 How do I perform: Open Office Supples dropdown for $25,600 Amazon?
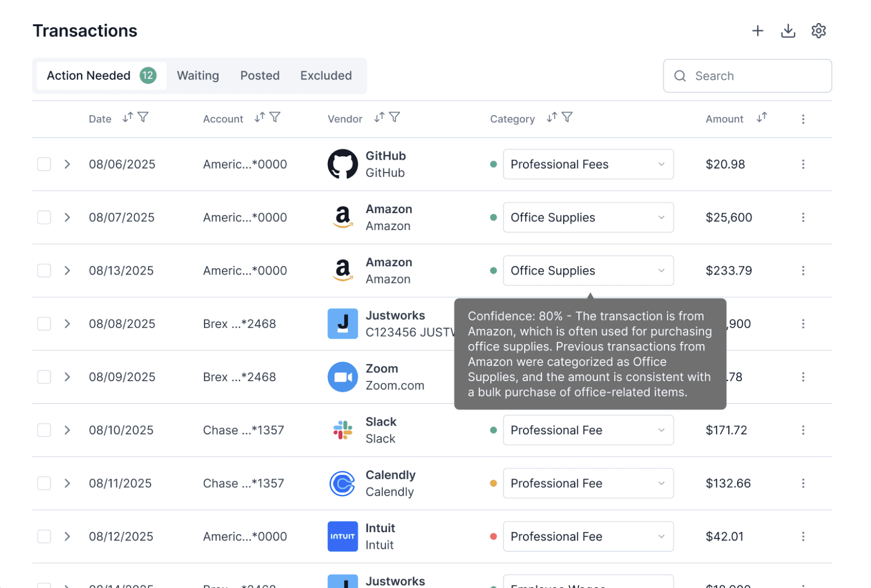pyautogui.click(x=588, y=218)
